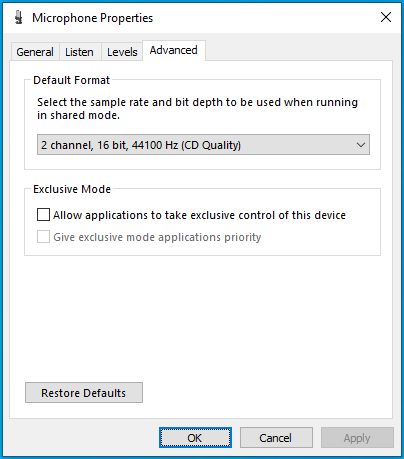
Task: Open the Listen tab
Action: tap(79, 52)
